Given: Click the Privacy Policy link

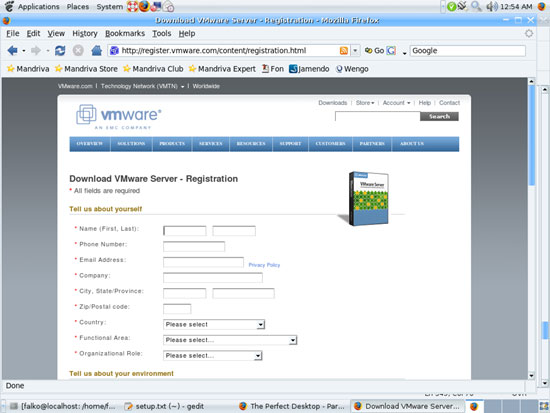Looking at the screenshot, I should pyautogui.click(x=264, y=265).
